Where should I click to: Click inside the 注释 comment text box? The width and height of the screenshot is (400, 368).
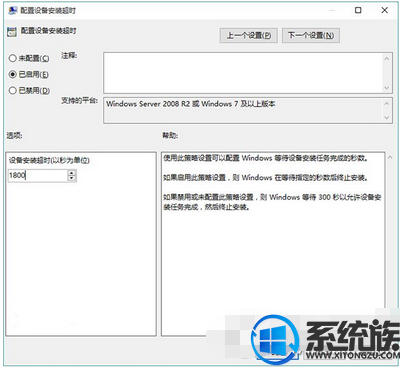[242, 73]
